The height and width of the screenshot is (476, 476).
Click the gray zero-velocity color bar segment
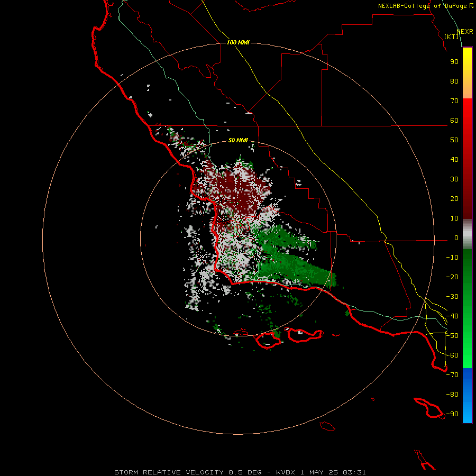(467, 234)
